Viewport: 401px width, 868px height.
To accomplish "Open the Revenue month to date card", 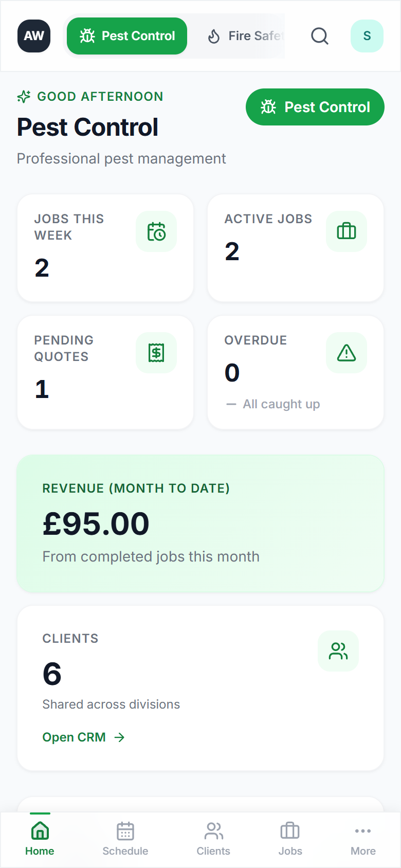I will tap(200, 523).
